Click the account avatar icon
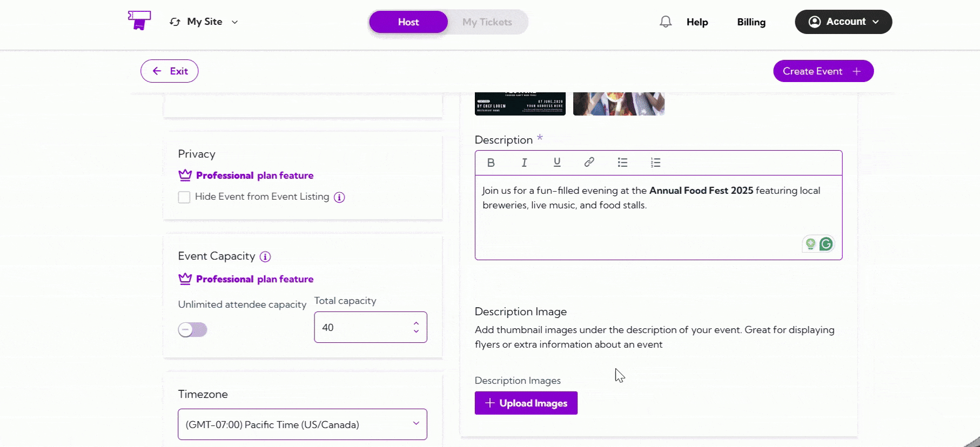This screenshot has width=980, height=447. (x=815, y=22)
